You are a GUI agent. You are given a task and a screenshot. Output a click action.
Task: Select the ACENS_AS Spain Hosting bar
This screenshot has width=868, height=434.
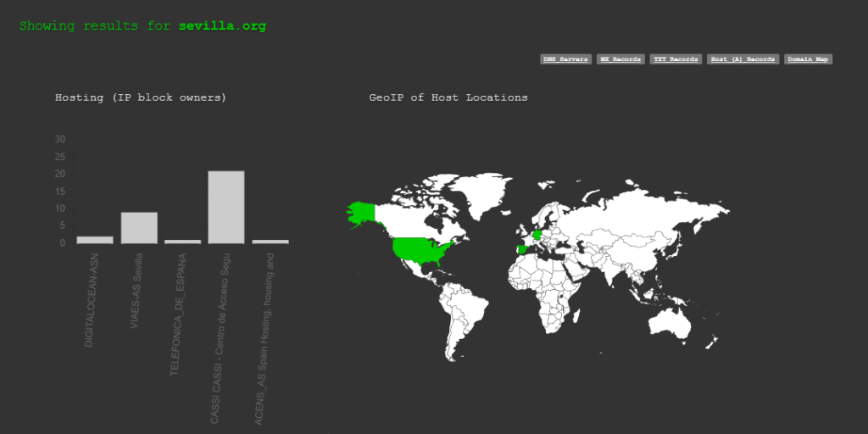[270, 242]
